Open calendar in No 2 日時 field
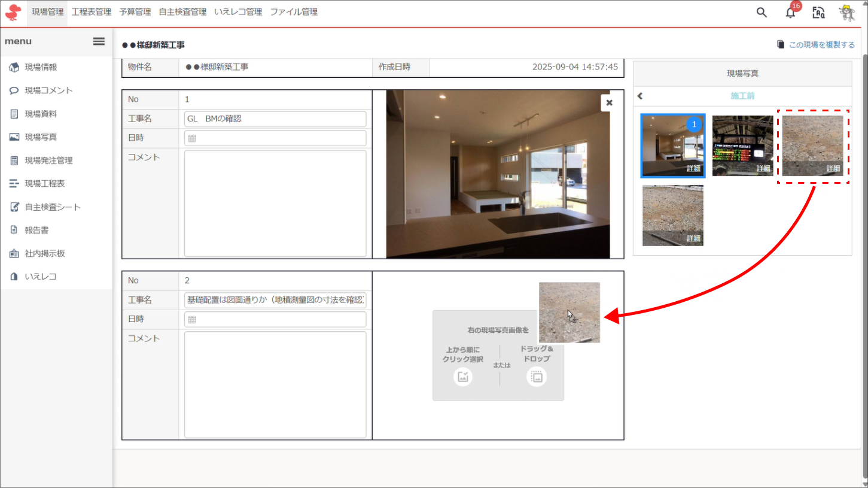Screen dimensions: 868x488 point(192,320)
